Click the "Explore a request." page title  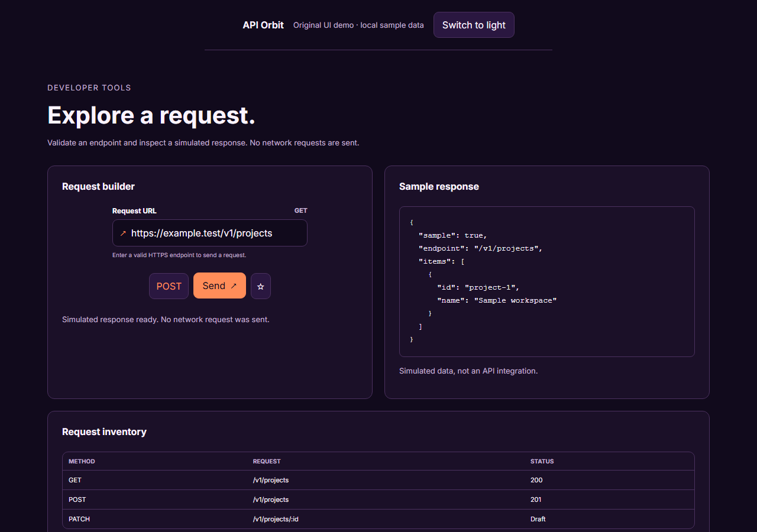pyautogui.click(x=151, y=115)
